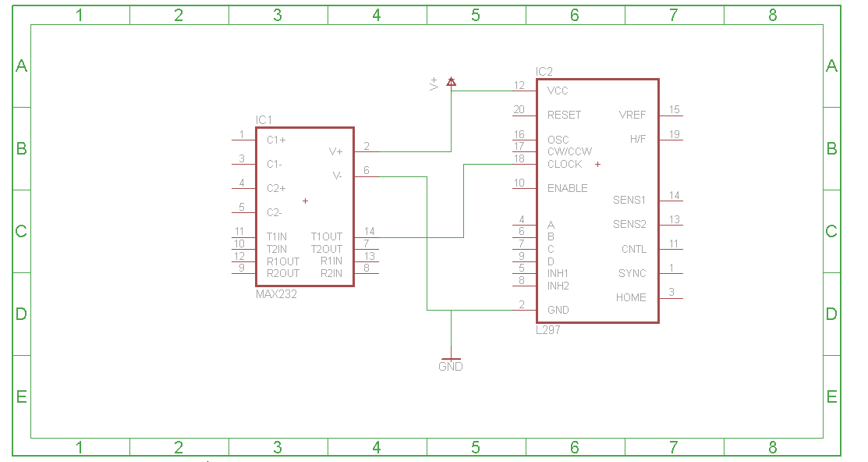Click the C1+ pin label on IC1
This screenshot has width=868, height=462.
276,140
